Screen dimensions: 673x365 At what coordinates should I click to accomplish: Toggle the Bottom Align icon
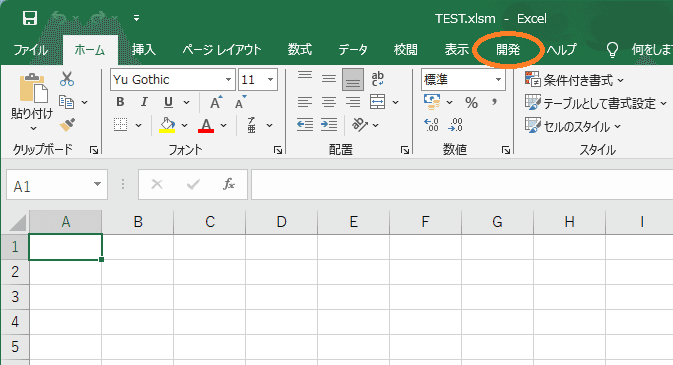coord(353,79)
